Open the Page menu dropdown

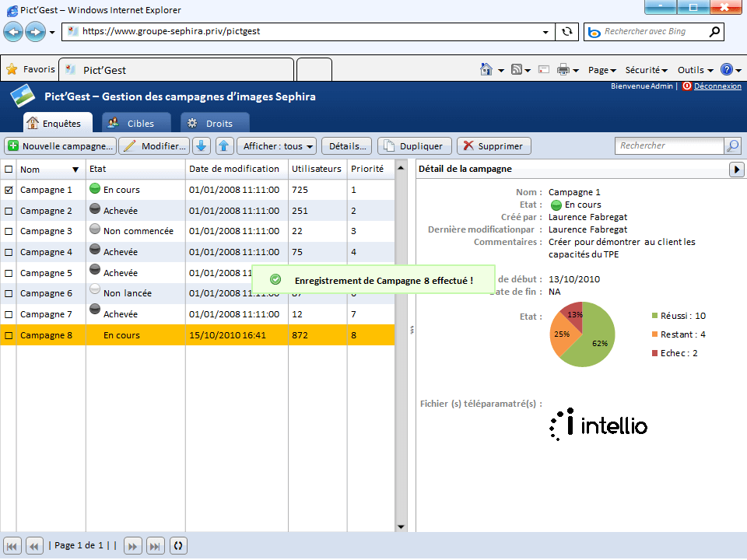[602, 70]
